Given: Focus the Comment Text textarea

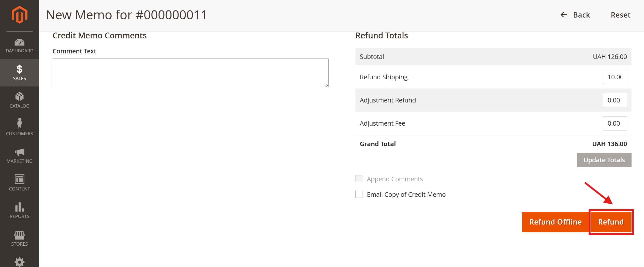Looking at the screenshot, I should 191,73.
